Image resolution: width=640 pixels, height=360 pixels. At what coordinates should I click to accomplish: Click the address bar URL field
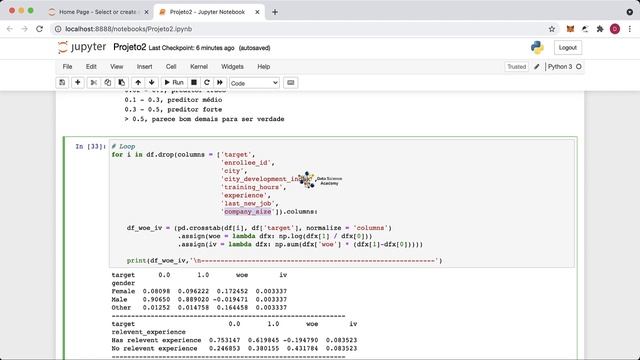[x=302, y=29]
